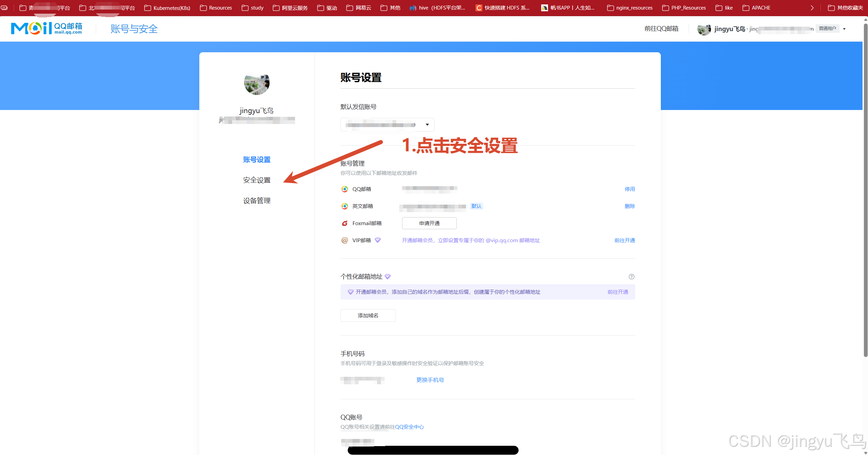Expand the bookmarks overflow chevron
The width and height of the screenshot is (868, 455).
[812, 8]
